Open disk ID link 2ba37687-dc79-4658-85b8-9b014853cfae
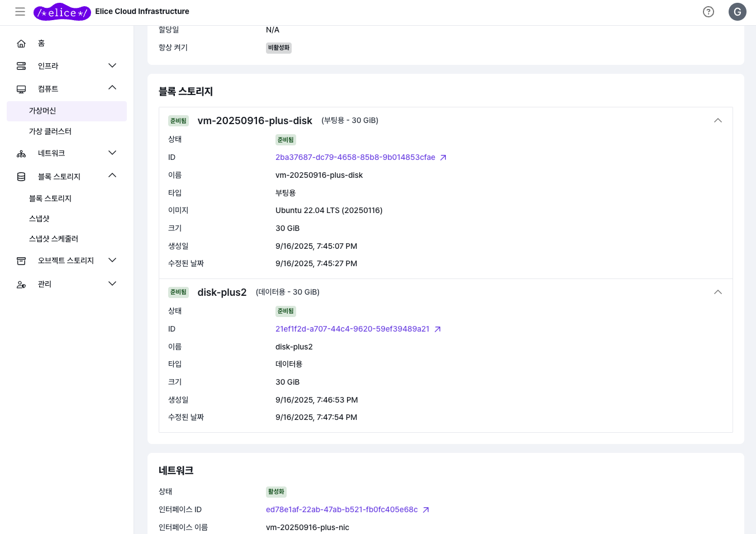Image resolution: width=756 pixels, height=534 pixels. pyautogui.click(x=355, y=158)
